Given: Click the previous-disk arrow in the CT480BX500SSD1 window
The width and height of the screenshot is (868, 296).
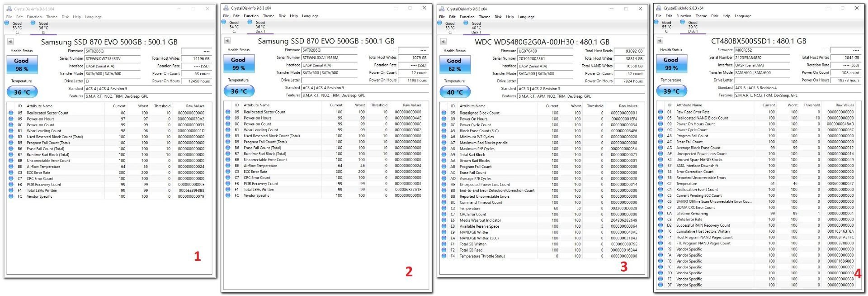Looking at the screenshot, I should click(x=660, y=41).
